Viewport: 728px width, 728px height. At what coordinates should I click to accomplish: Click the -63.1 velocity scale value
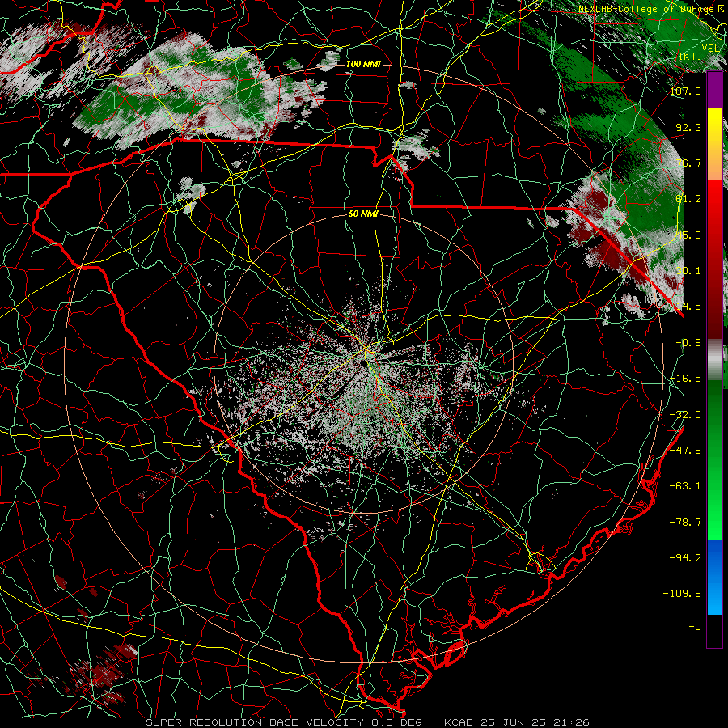point(685,486)
